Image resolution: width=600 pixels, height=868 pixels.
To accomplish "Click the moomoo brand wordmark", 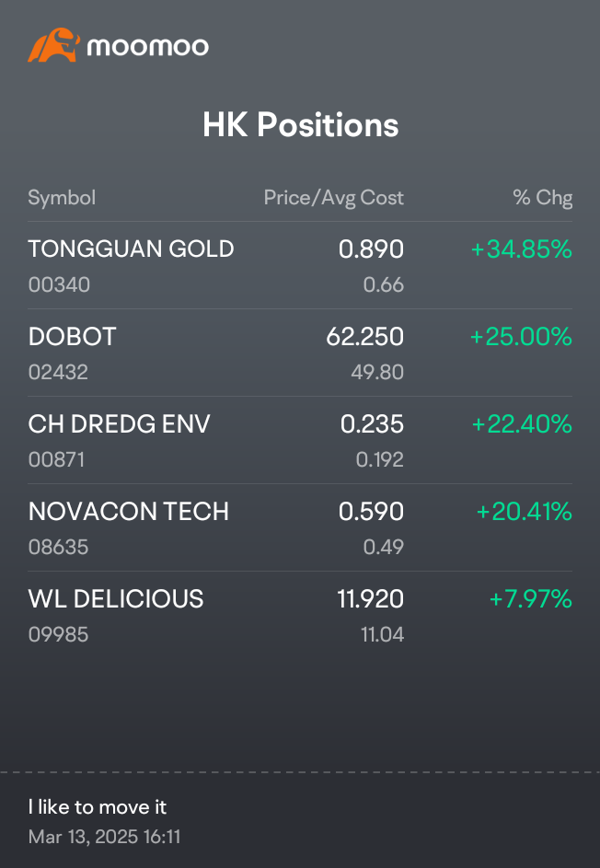I will click(147, 47).
